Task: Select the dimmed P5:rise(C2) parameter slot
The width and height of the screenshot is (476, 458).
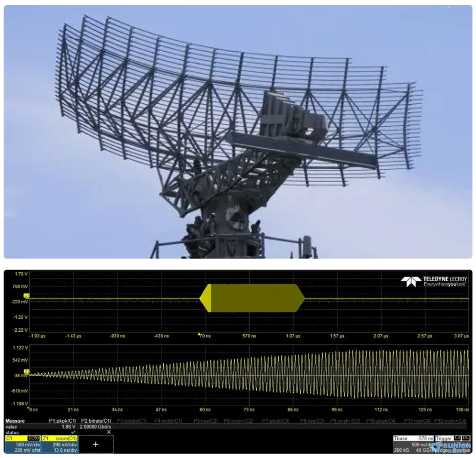Action: pos(205,421)
